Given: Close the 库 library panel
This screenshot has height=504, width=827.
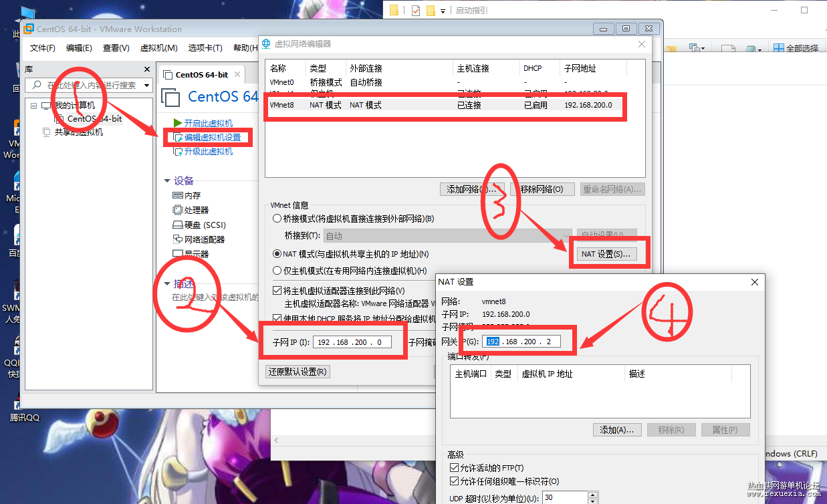Looking at the screenshot, I should click(147, 70).
